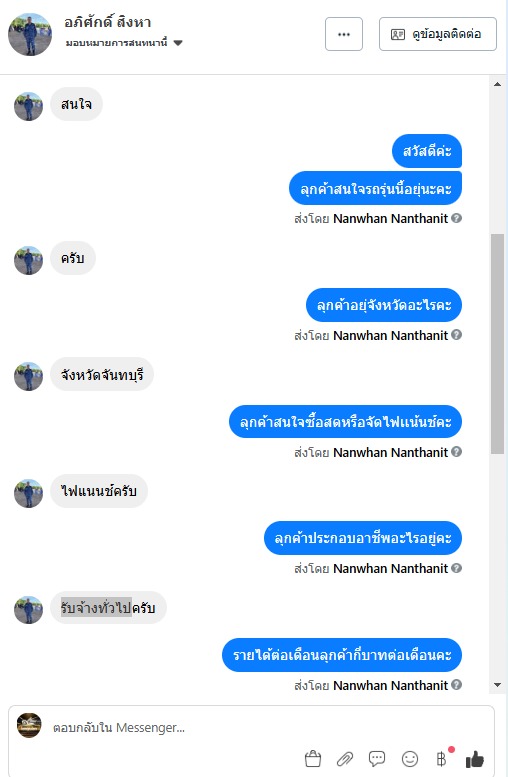Click the รับจ้างทั่วไปครับ message bubble
Image resolution: width=508 pixels, height=777 pixels.
pos(108,608)
